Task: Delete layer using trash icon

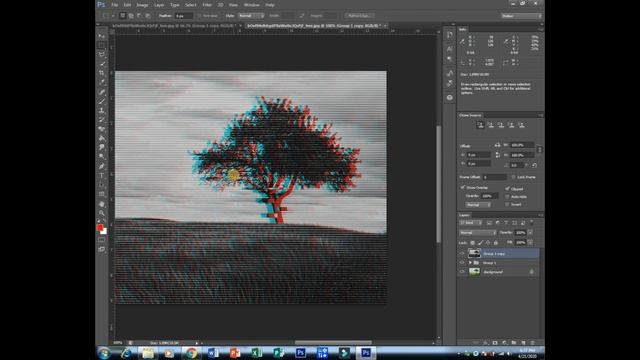Action: click(x=532, y=343)
